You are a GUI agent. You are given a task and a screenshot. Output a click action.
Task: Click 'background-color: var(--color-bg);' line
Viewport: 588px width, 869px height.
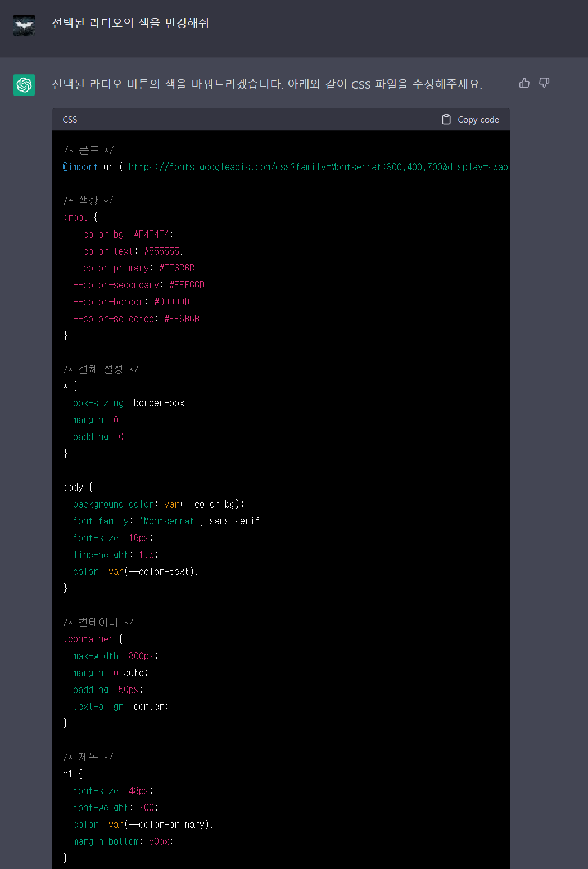tap(159, 504)
